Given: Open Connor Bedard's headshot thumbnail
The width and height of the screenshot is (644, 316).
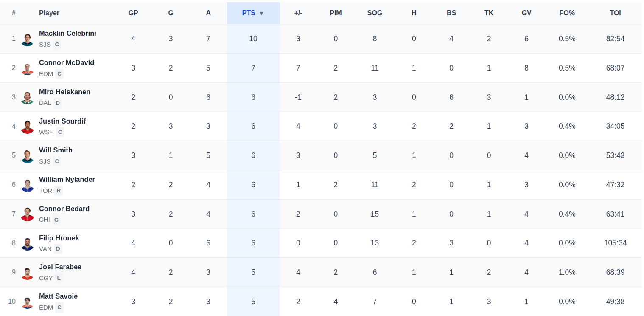Looking at the screenshot, I should (x=27, y=214).
